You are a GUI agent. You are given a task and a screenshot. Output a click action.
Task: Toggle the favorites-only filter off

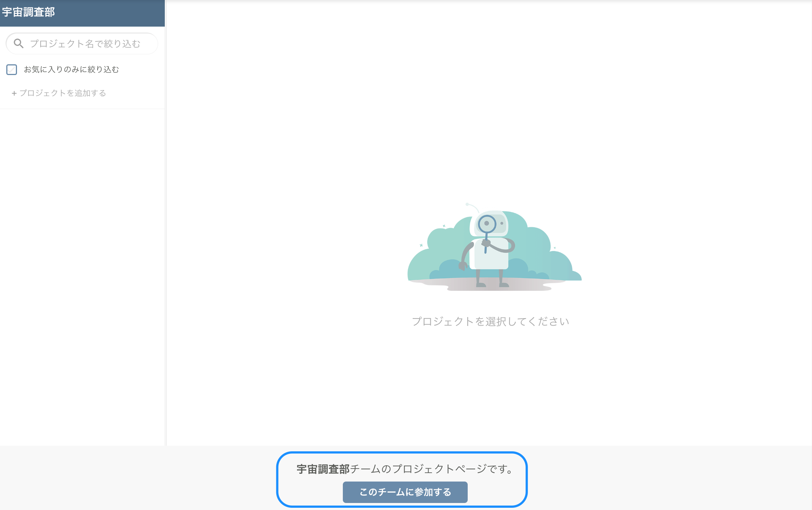12,69
